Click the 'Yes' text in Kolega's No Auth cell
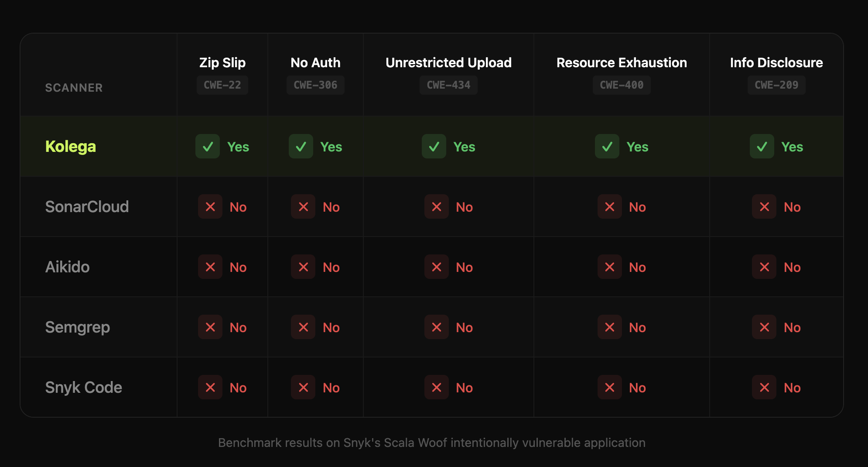Screen dimensions: 868x467 331,147
